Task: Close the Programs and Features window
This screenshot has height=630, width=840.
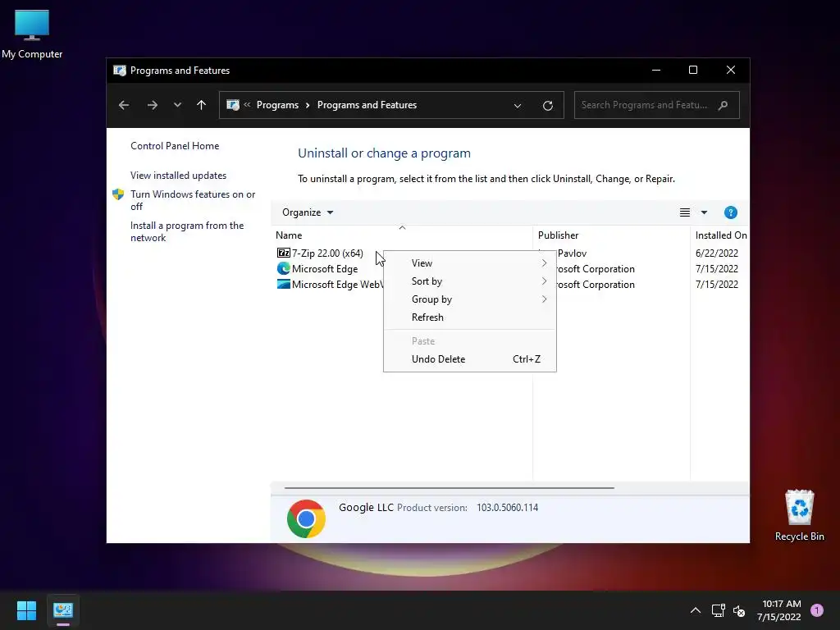Action: click(731, 71)
